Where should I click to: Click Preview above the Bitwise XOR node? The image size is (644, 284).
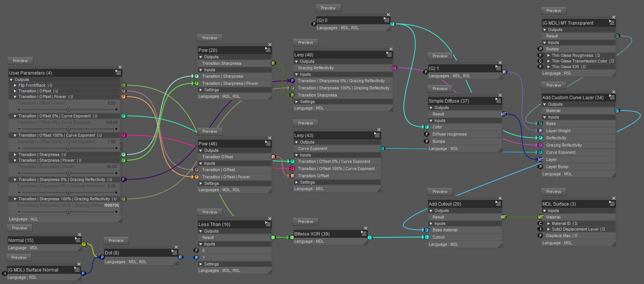[306, 222]
